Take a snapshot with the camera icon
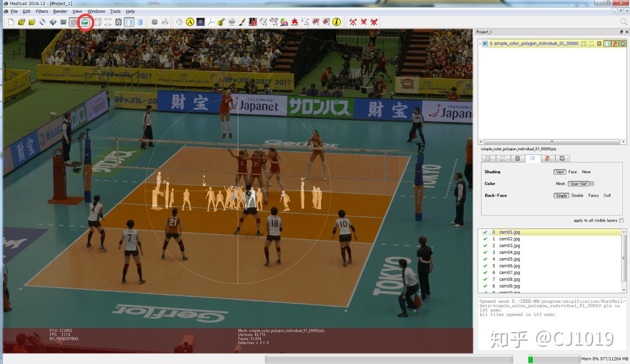Image resolution: width=630 pixels, height=364 pixels. pos(63,22)
